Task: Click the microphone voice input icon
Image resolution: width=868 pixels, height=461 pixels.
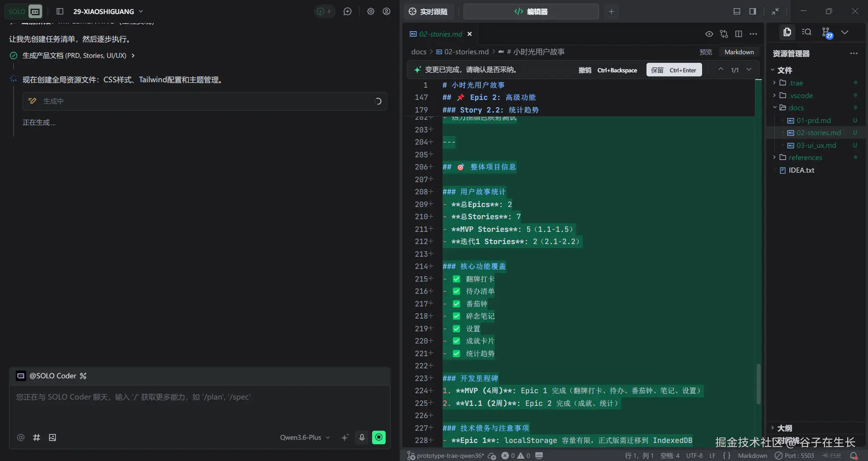Action: pyautogui.click(x=362, y=437)
